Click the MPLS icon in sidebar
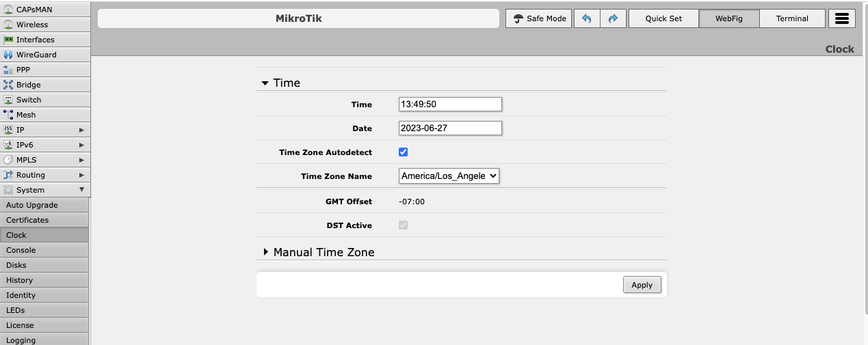Screen dimensions: 868x345 (8, 160)
